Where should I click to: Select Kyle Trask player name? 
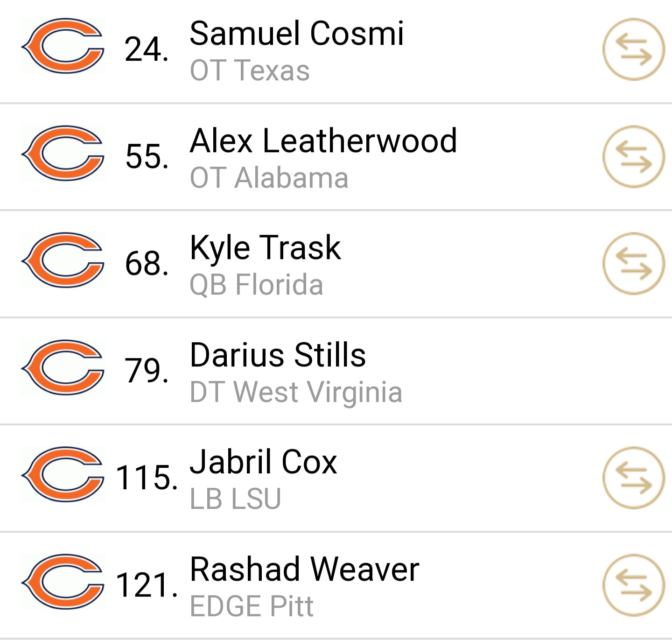click(266, 248)
